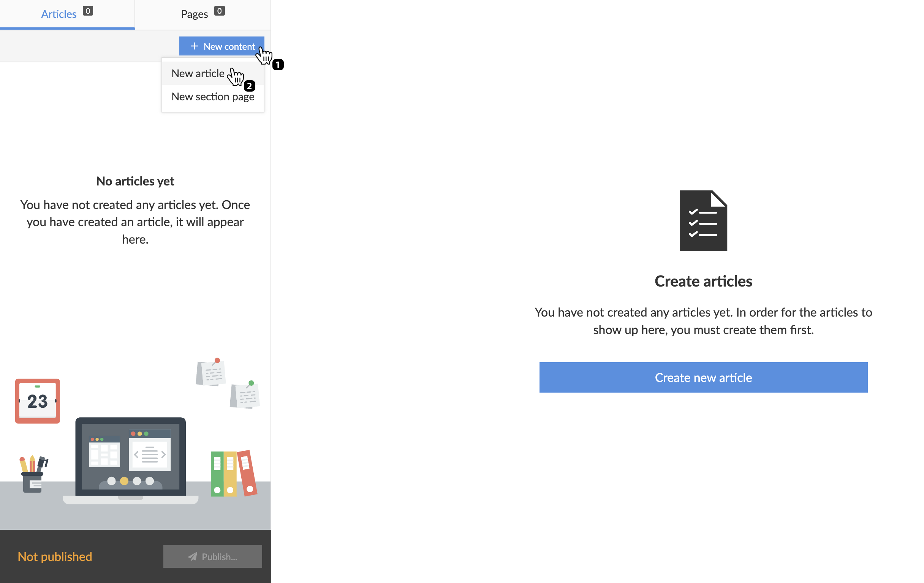
Task: Click the paper plane send icon in Publish
Action: (193, 556)
